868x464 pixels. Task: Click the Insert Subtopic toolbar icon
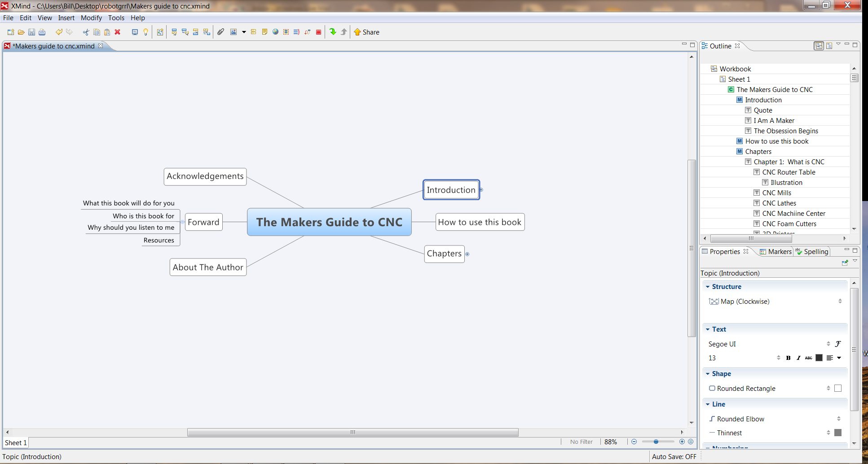coord(185,32)
